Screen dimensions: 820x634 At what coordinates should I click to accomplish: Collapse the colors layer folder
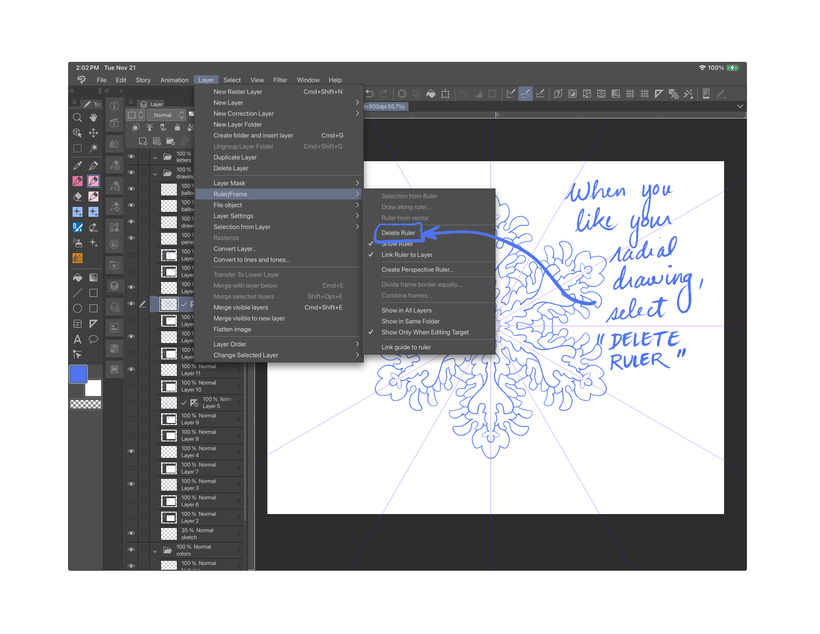pyautogui.click(x=155, y=550)
